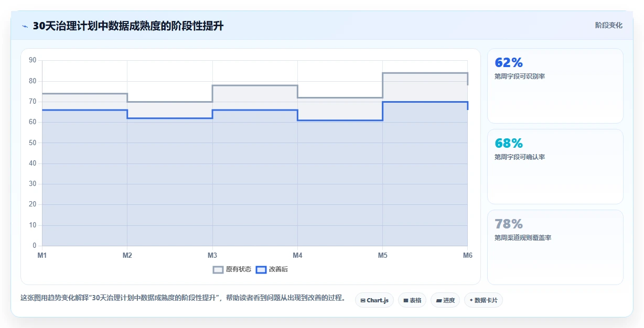
Task: Click the M6 x-axis label
Action: (467, 255)
